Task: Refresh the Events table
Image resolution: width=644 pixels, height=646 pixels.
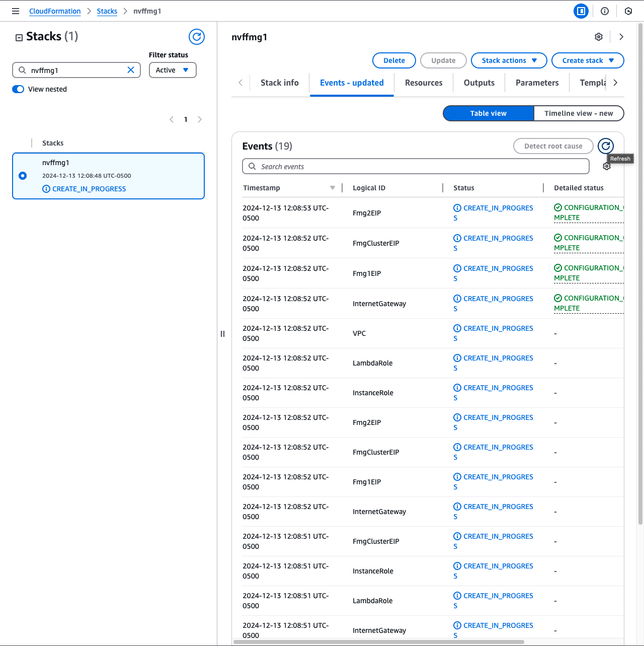Action: 606,146
